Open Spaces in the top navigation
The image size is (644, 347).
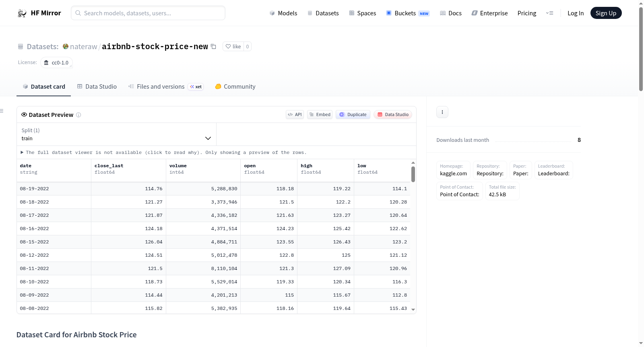tap(362, 13)
